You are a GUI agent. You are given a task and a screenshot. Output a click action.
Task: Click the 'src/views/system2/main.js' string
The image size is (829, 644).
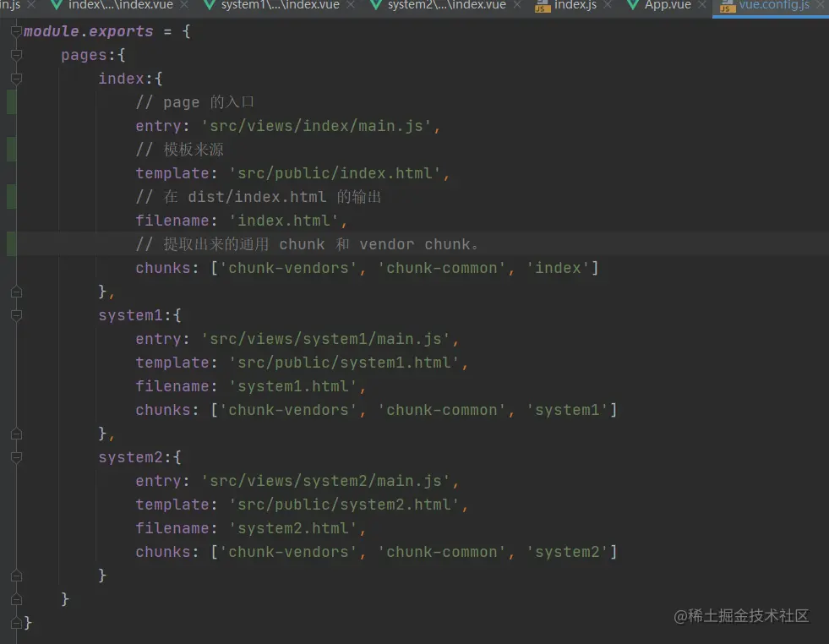tap(325, 481)
